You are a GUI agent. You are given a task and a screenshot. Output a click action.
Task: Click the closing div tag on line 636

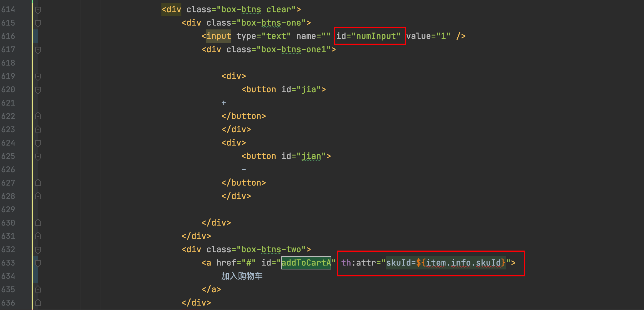(x=196, y=303)
